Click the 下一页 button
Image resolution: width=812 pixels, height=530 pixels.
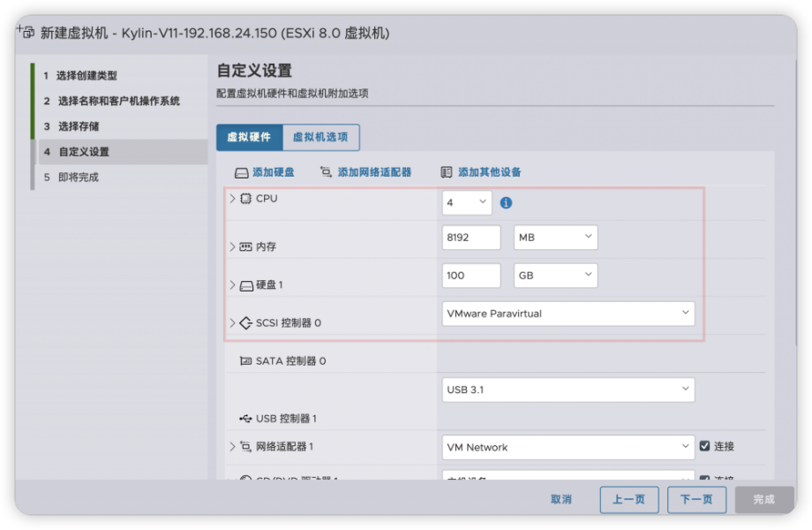pyautogui.click(x=696, y=499)
